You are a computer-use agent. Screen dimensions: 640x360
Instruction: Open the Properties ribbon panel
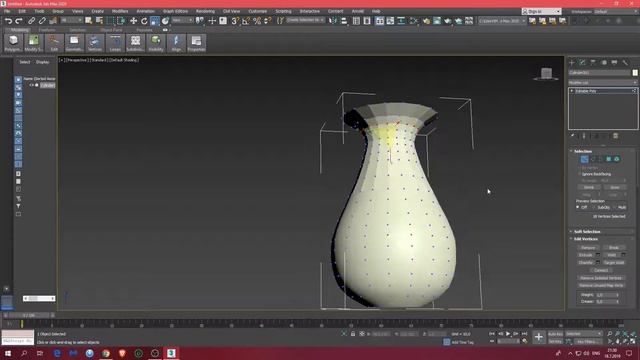[196, 43]
